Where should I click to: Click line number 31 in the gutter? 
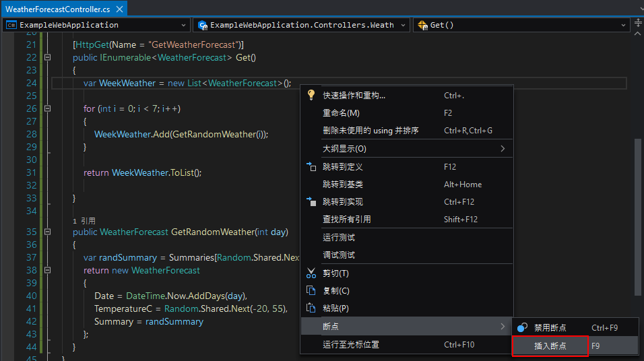[x=31, y=172]
